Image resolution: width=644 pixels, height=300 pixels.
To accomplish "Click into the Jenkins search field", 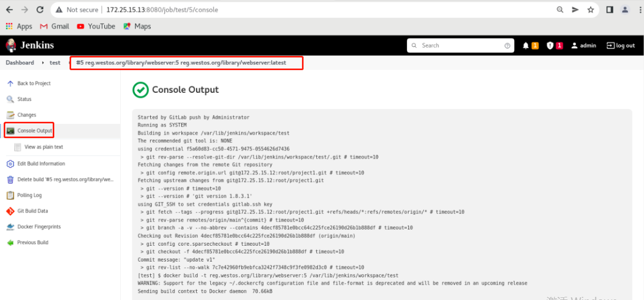I will click(x=461, y=46).
